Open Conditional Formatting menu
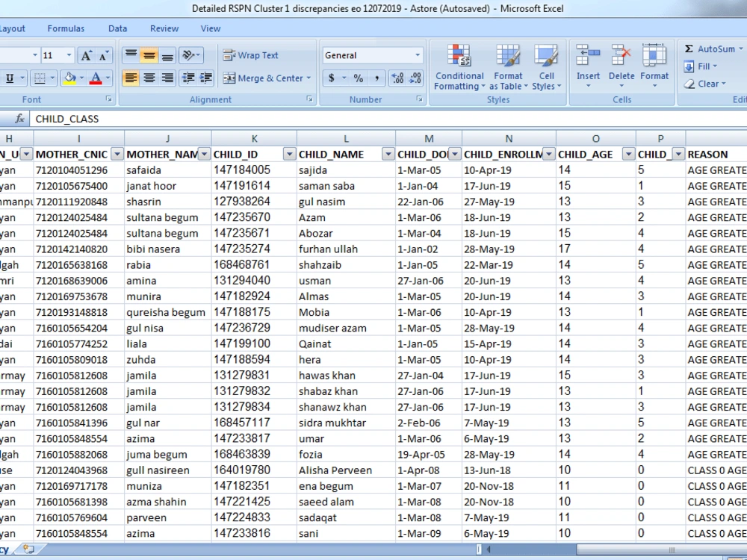The height and width of the screenshot is (560, 747). (x=459, y=67)
